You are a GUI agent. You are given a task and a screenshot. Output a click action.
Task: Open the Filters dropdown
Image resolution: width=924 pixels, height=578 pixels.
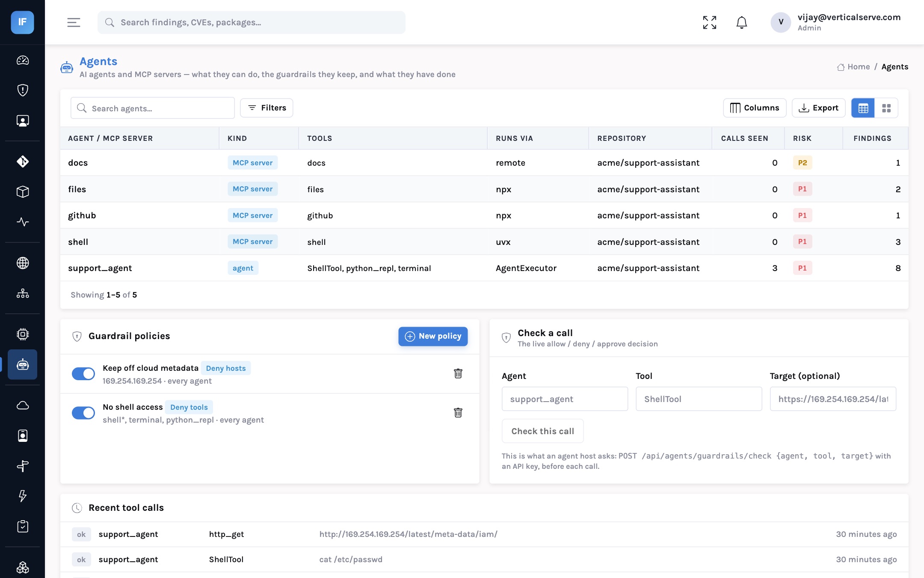[x=267, y=108]
